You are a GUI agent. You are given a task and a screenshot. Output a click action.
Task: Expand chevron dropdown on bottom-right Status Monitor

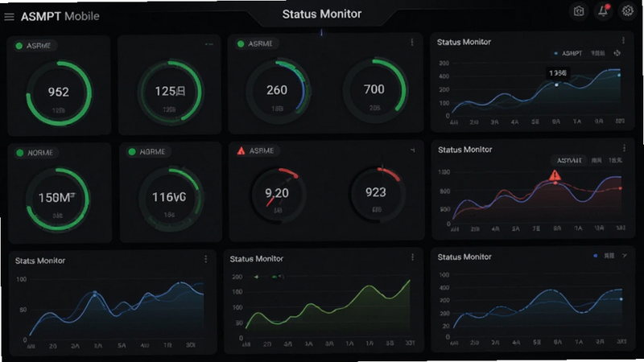(625, 256)
